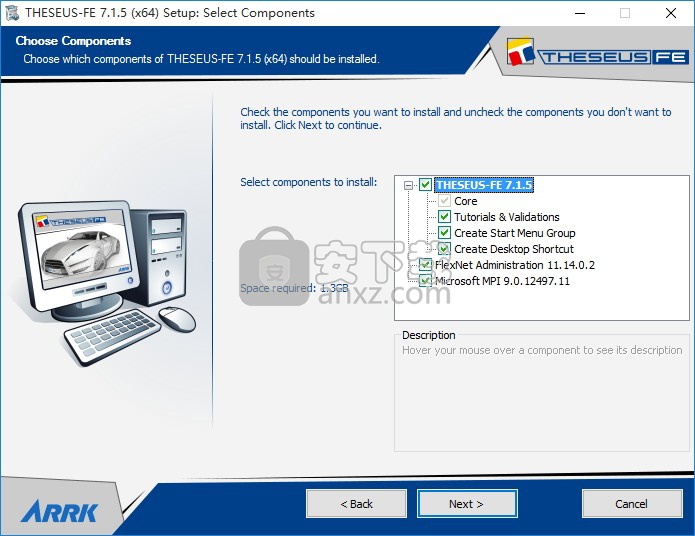This screenshot has height=536, width=695.
Task: Click the Description hint text
Action: pyautogui.click(x=542, y=350)
